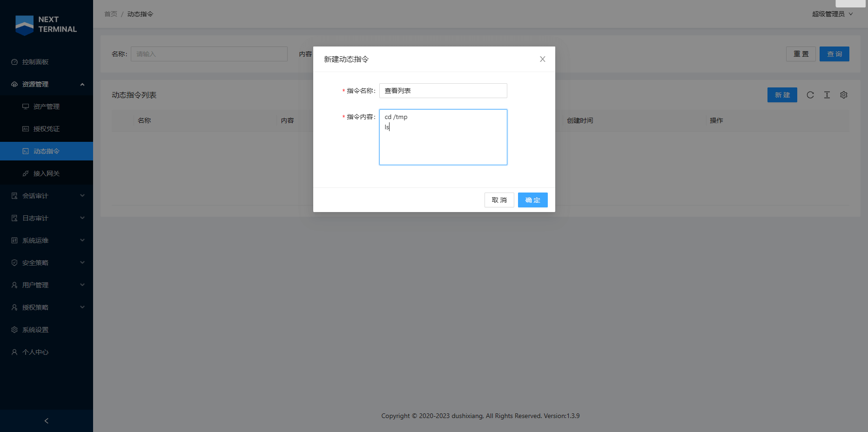
Task: Click the 取消 cancel button
Action: tap(499, 200)
